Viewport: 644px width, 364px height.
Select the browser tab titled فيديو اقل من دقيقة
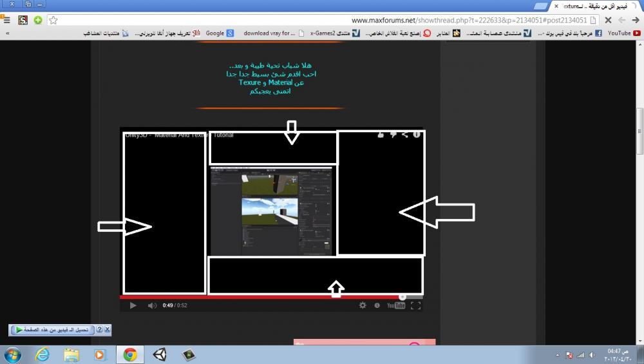pyautogui.click(x=596, y=6)
